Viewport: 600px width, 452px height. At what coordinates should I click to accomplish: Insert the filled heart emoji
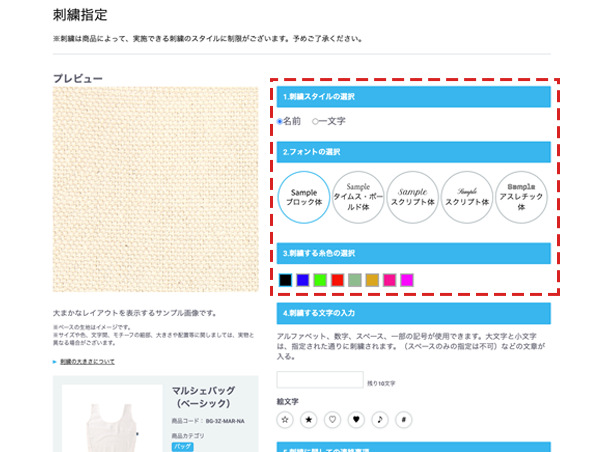357,419
